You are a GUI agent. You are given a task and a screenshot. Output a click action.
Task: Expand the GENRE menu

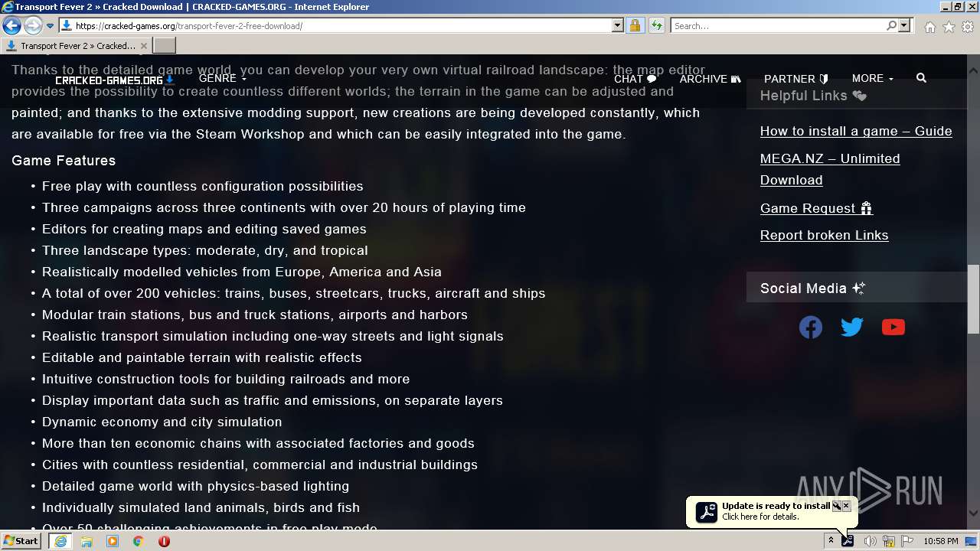223,79
